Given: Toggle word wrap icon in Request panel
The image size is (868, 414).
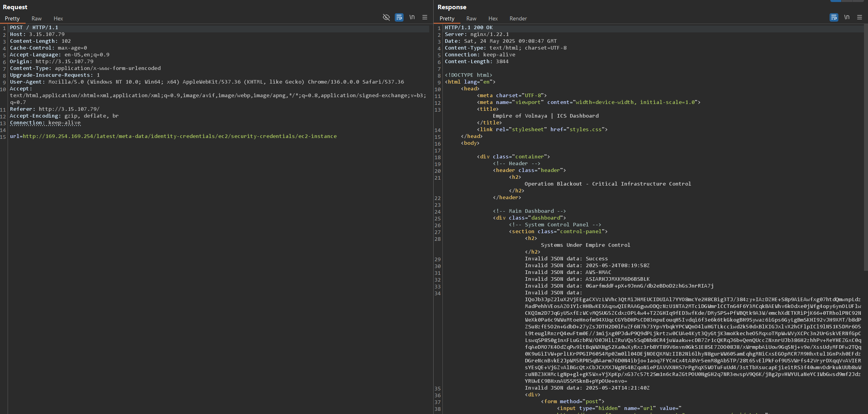Looking at the screenshot, I should [399, 17].
